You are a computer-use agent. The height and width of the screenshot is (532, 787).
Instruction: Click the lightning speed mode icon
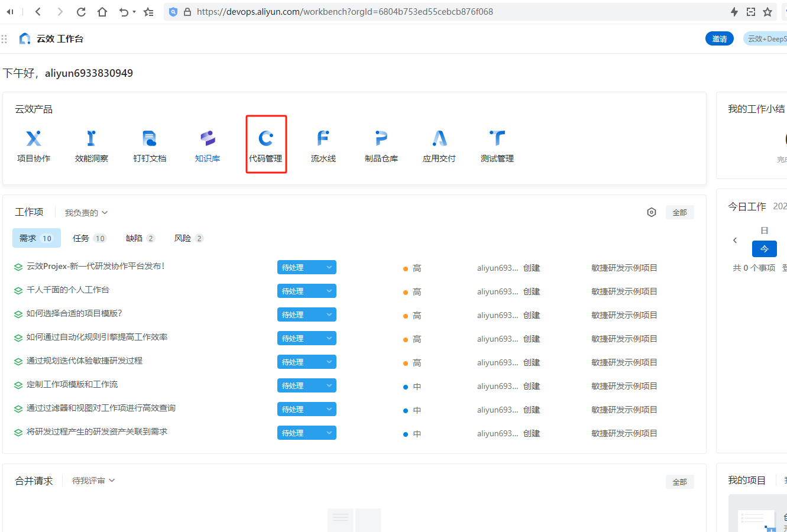[734, 12]
